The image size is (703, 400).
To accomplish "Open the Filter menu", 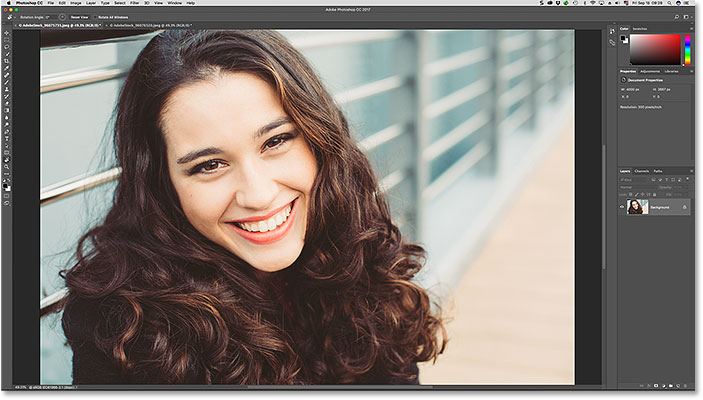I will coord(135,3).
